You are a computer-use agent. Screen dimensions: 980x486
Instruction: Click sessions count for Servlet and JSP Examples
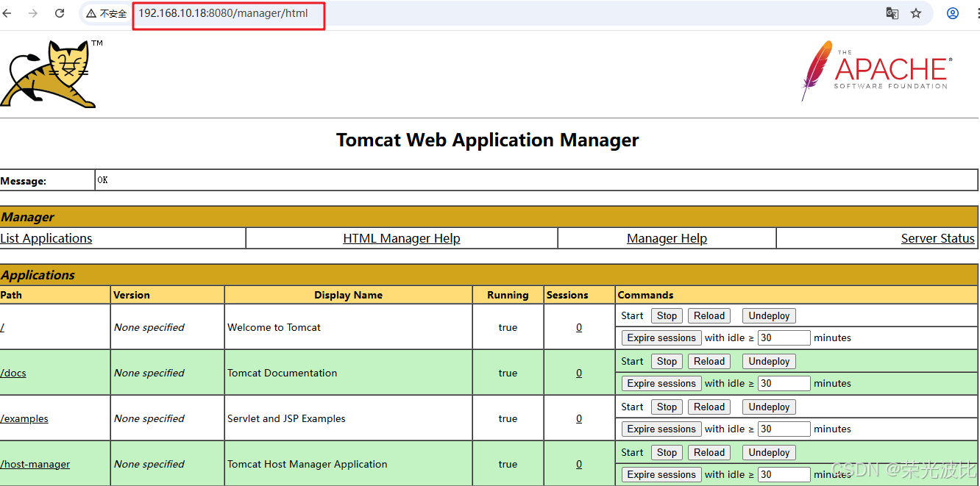click(579, 418)
